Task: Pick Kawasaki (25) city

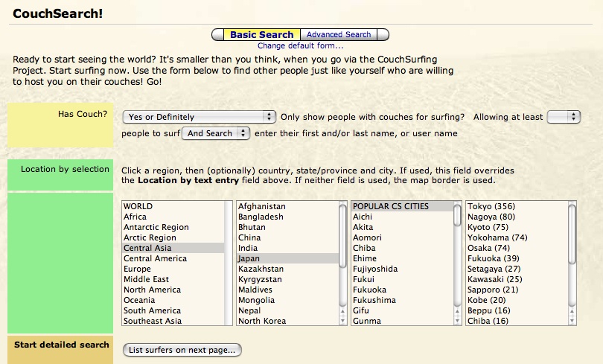Action: pyautogui.click(x=517, y=279)
